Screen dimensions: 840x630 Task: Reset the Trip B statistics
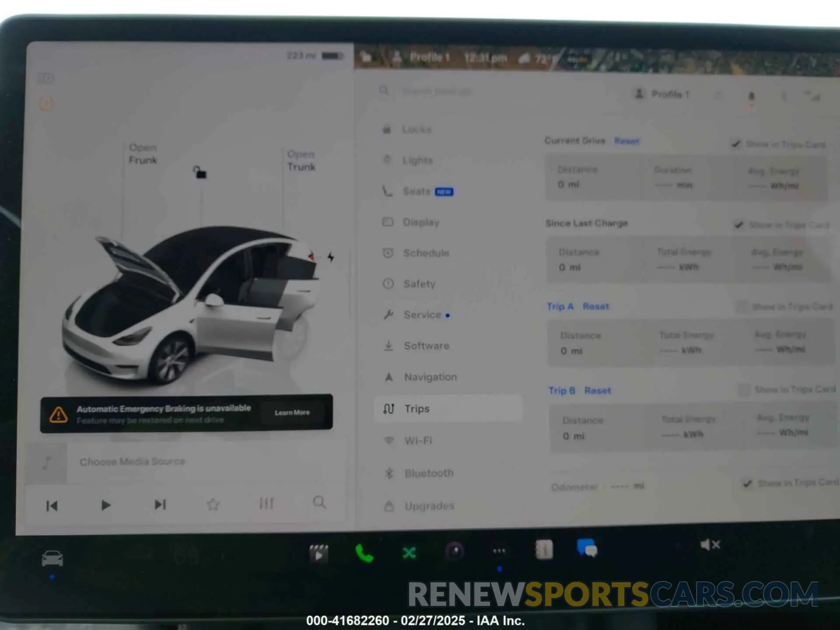[x=597, y=390]
